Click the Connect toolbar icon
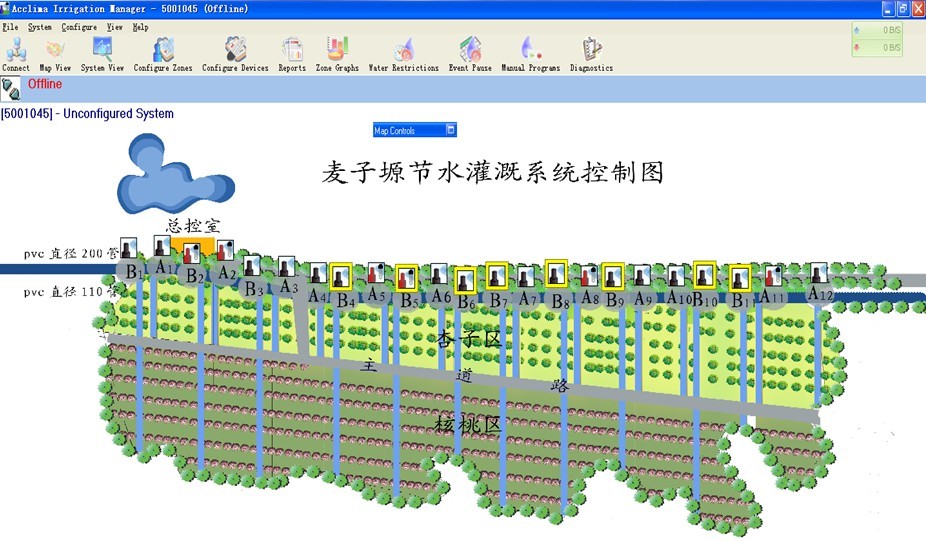The height and width of the screenshot is (541, 926). tap(16, 54)
